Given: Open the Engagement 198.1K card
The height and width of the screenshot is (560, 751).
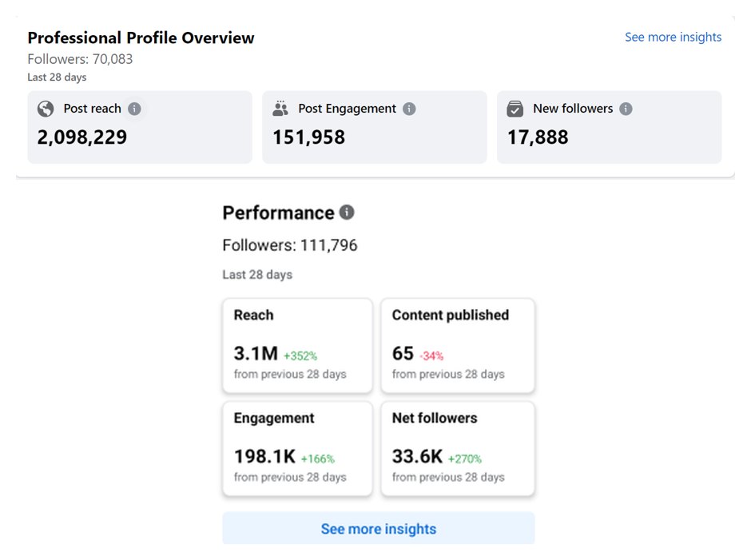Looking at the screenshot, I should click(297, 448).
